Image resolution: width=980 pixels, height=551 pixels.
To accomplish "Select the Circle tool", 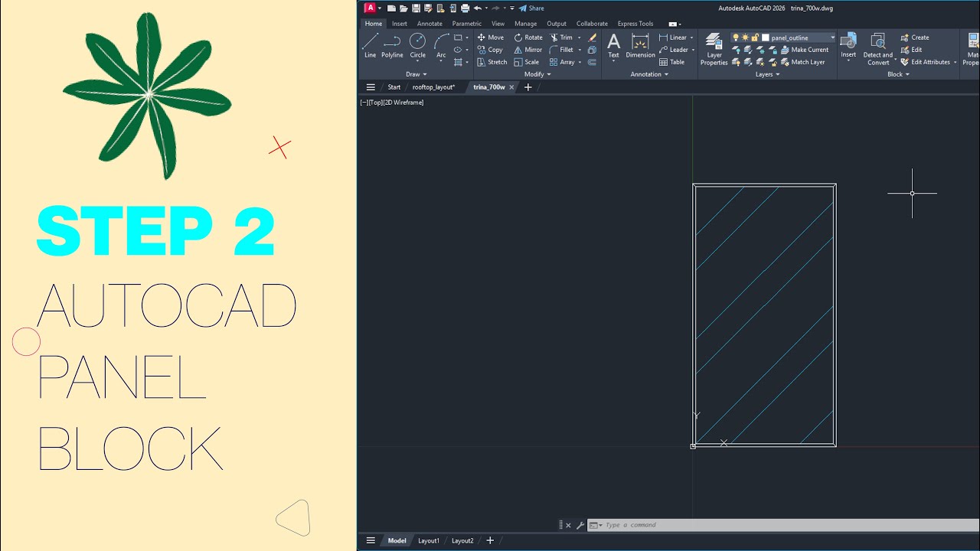I will 417,45.
